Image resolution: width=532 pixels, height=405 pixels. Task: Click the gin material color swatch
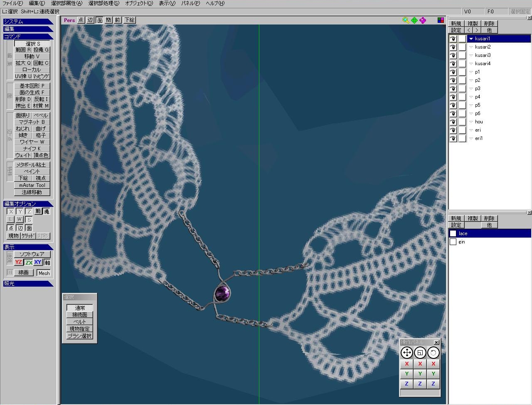click(453, 242)
